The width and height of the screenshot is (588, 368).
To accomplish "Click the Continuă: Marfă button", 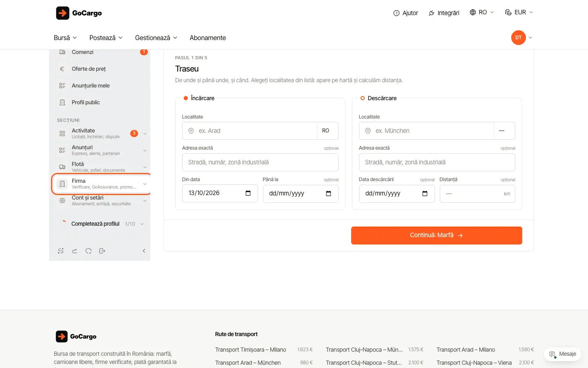I will 437,236.
